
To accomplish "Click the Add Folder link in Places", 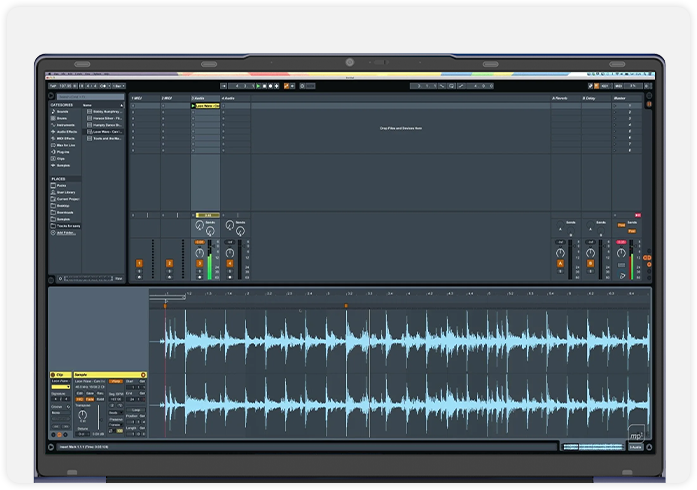I will [65, 232].
